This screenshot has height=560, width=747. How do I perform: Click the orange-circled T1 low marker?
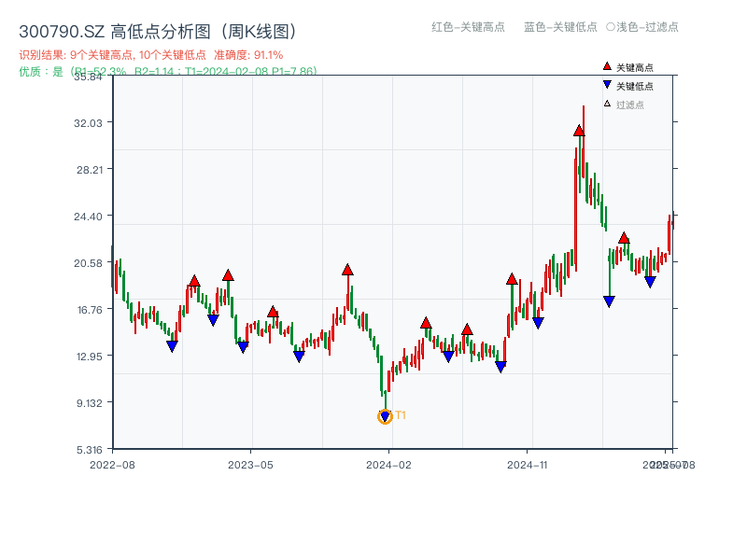[385, 416]
